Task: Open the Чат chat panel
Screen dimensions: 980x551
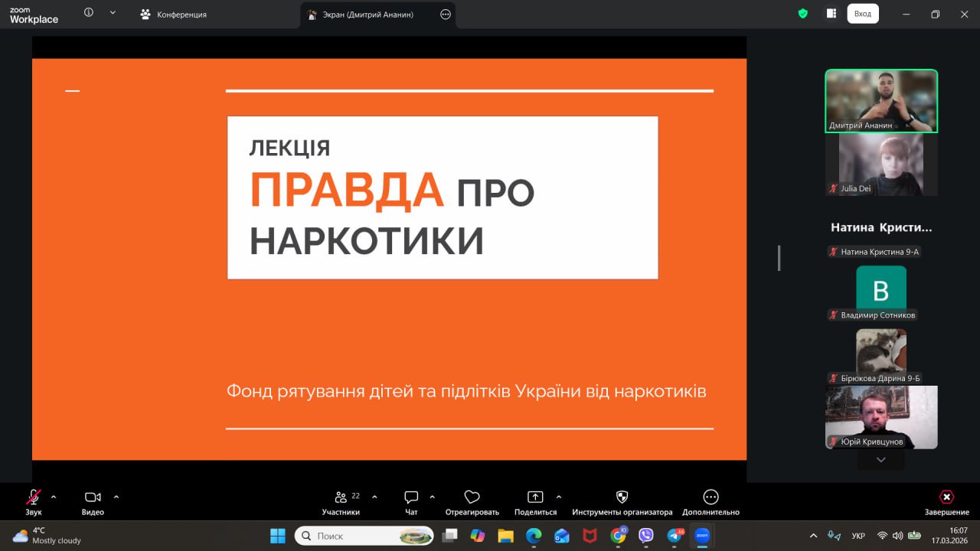Action: 411,499
